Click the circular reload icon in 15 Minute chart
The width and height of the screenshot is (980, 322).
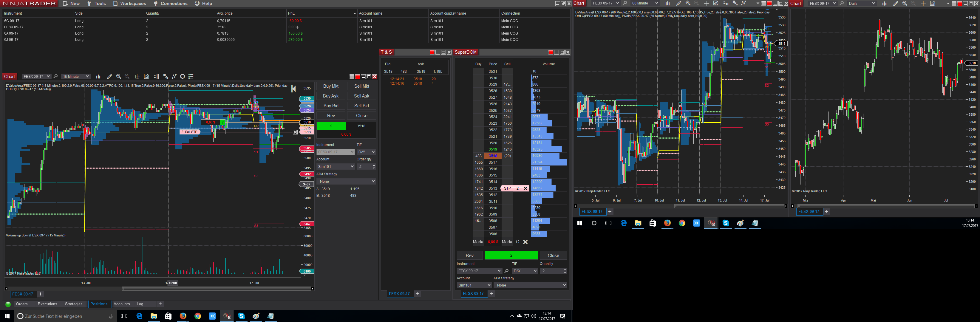pos(183,76)
